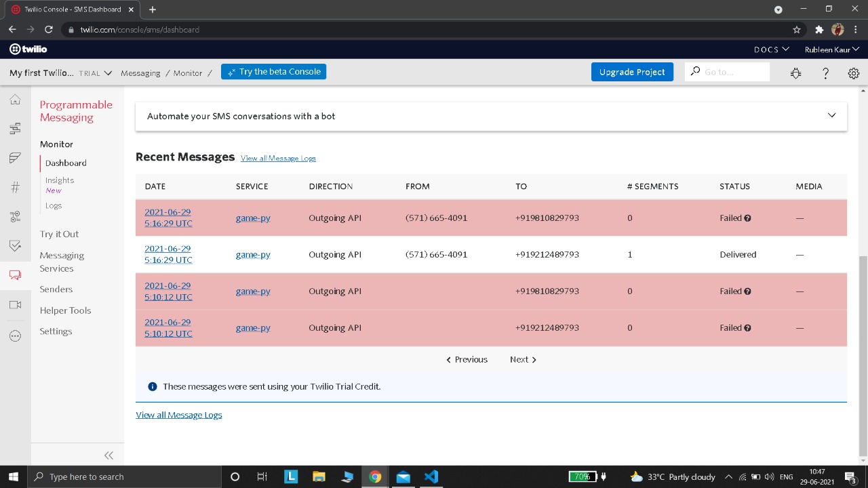Collapse the sidebar with double-chevron icon
868x488 pixels.
(x=108, y=455)
